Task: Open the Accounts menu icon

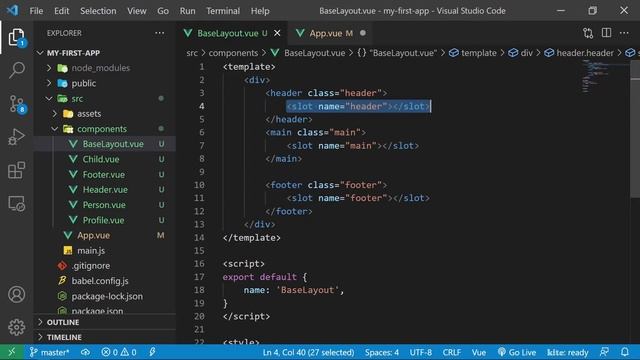Action: pyautogui.click(x=16, y=294)
